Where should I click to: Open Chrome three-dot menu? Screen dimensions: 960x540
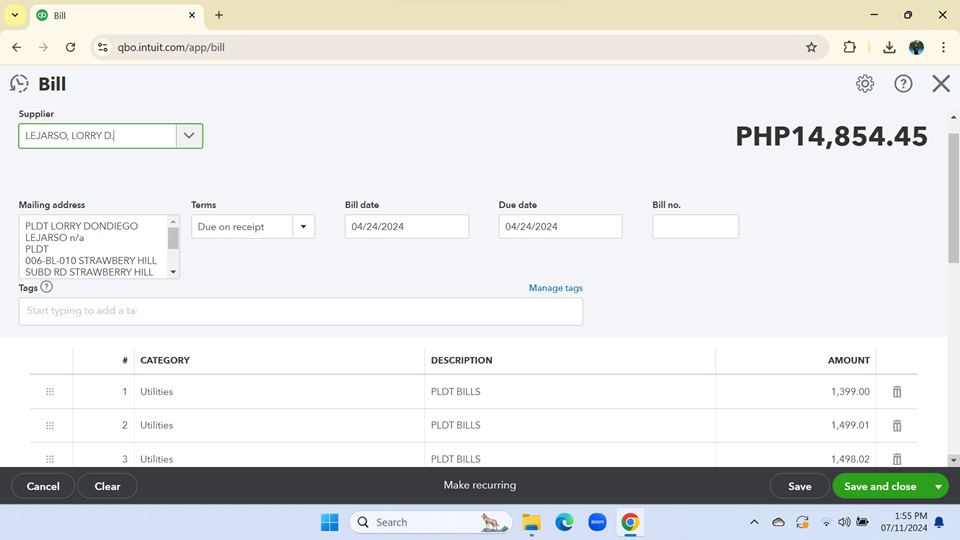(x=943, y=47)
